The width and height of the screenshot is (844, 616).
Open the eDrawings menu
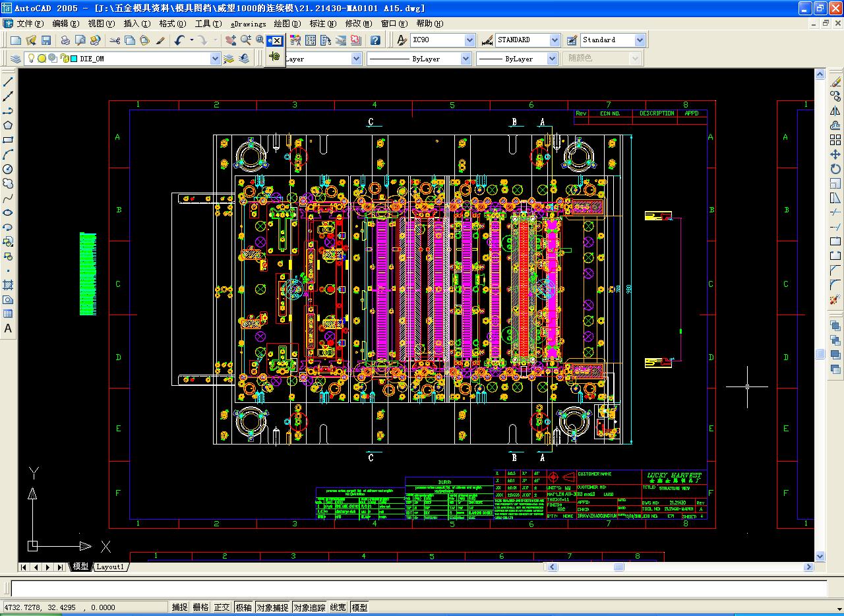[249, 24]
